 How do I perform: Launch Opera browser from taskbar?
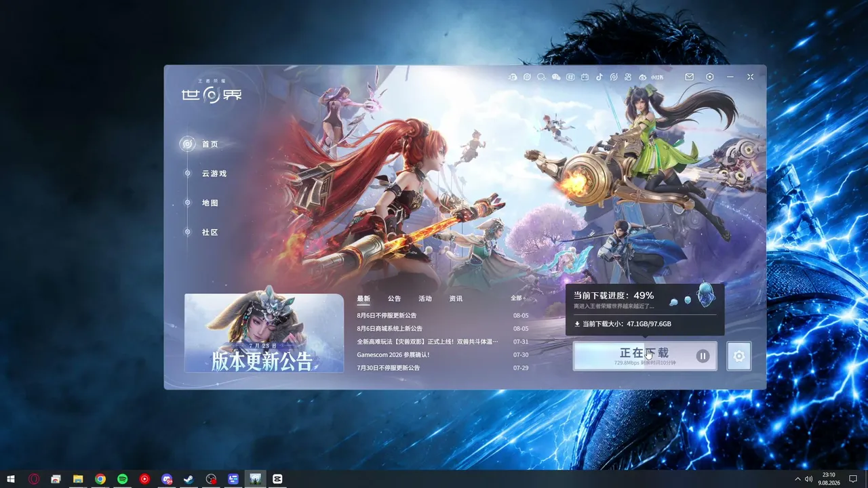point(33,479)
